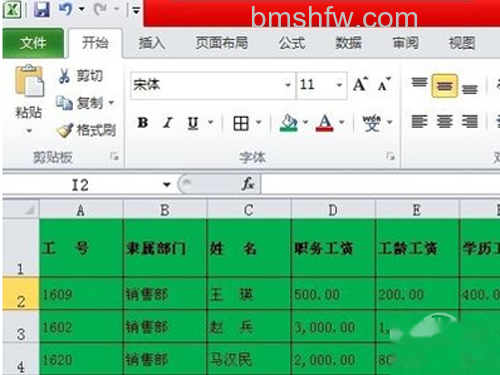The height and width of the screenshot is (375, 500).
Task: Click into the formula bar
Action: pyautogui.click(x=380, y=184)
